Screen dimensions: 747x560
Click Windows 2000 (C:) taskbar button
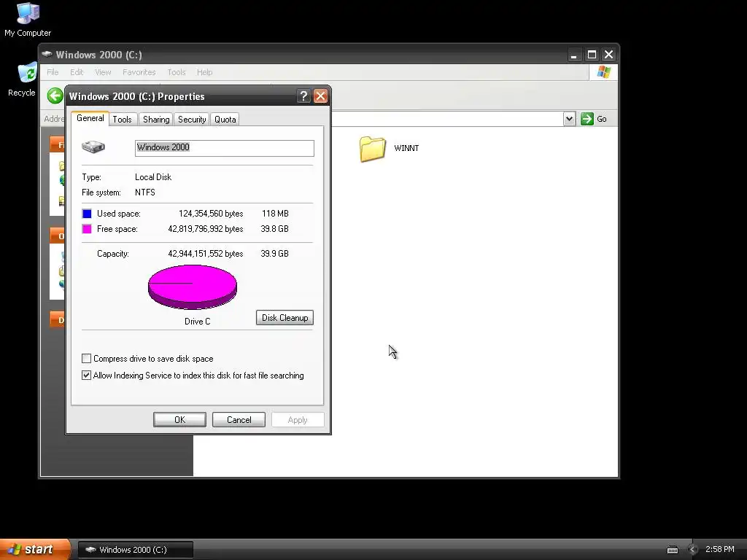click(x=135, y=550)
